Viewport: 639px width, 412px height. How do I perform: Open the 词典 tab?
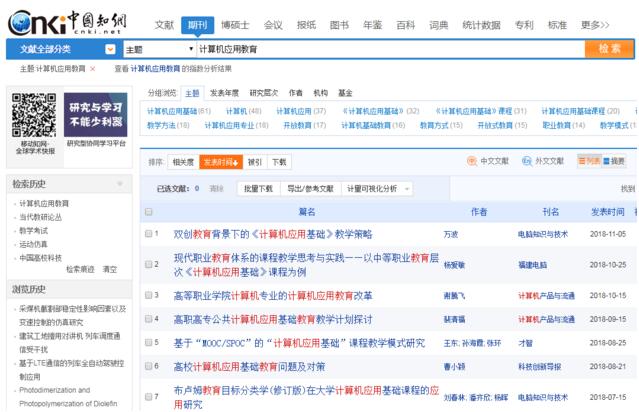pos(438,25)
